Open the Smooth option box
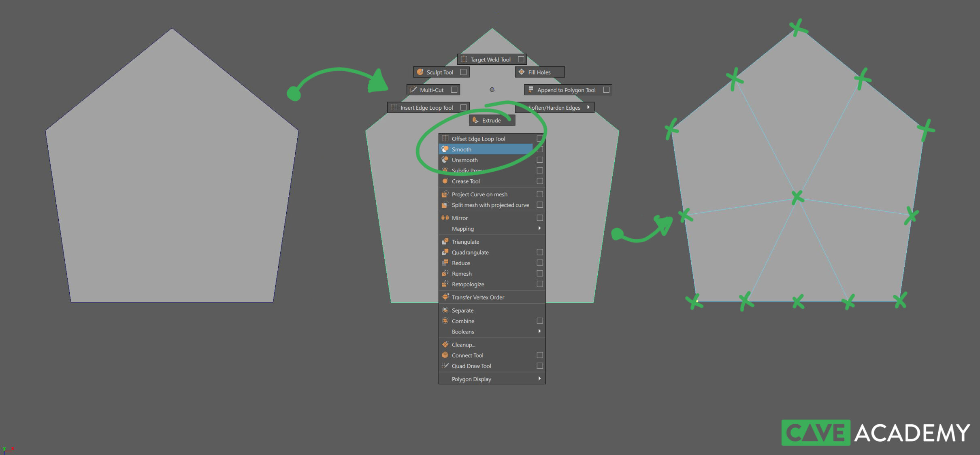This screenshot has width=980, height=455. pyautogui.click(x=539, y=149)
